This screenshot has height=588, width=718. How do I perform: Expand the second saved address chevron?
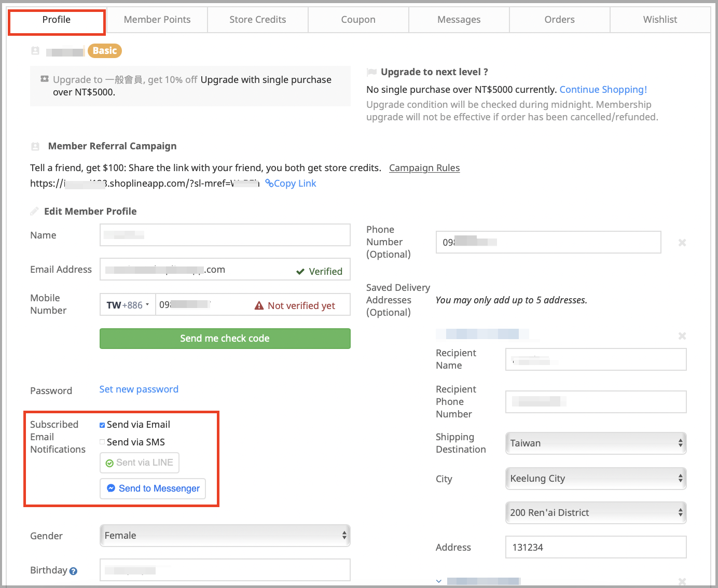point(439,581)
